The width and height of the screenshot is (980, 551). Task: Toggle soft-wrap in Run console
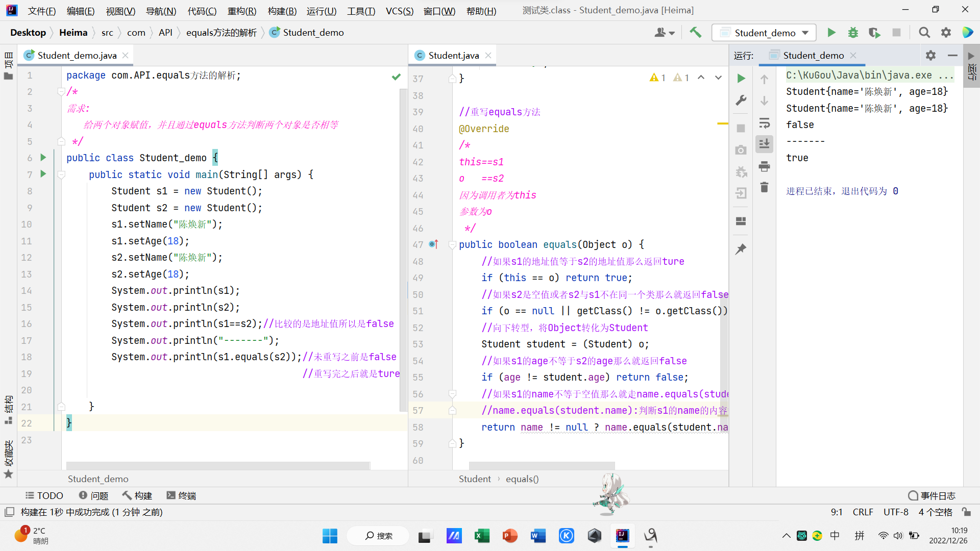[764, 123]
